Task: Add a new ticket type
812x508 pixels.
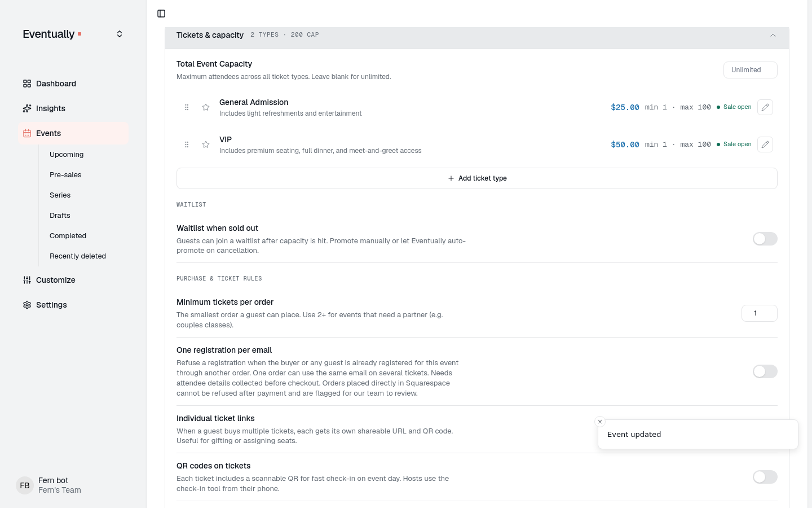Action: click(477, 178)
